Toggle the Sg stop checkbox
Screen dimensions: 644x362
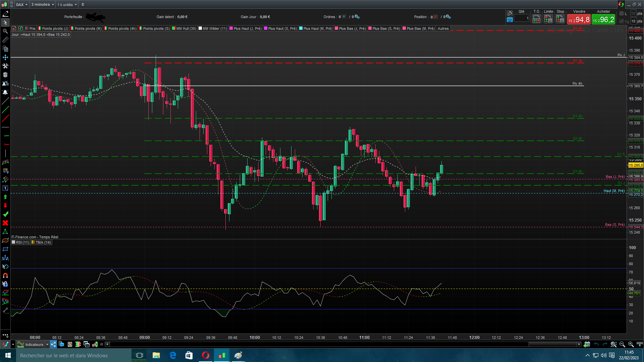pyautogui.click(x=622, y=21)
